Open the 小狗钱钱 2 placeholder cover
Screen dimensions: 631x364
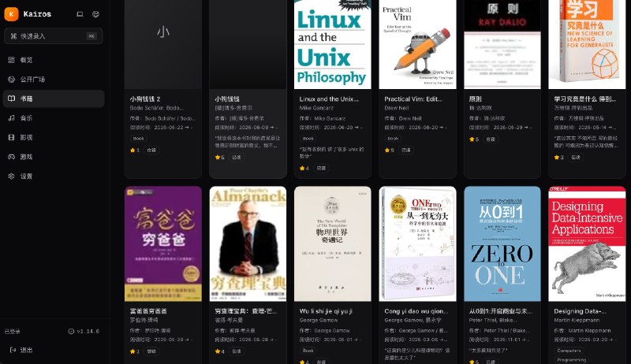click(x=163, y=44)
